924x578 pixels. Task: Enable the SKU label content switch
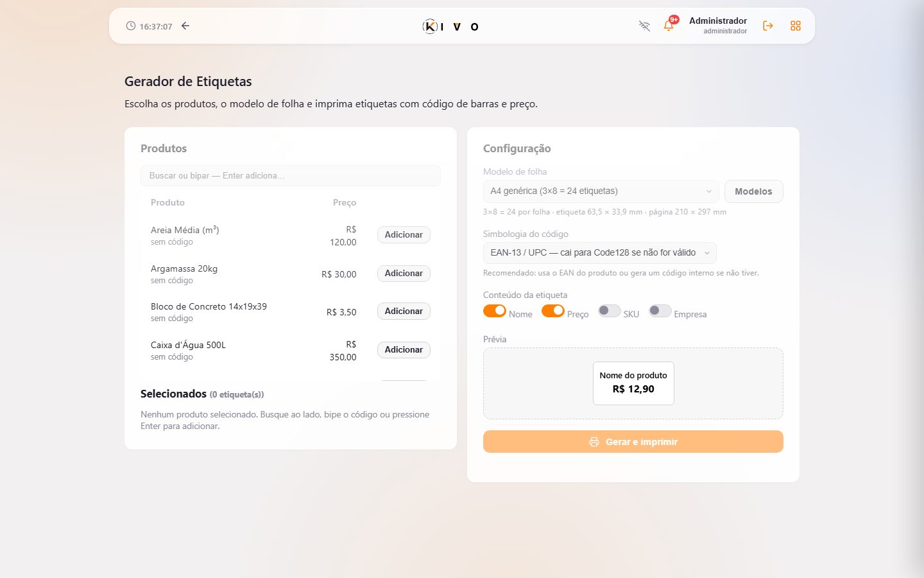coord(610,311)
